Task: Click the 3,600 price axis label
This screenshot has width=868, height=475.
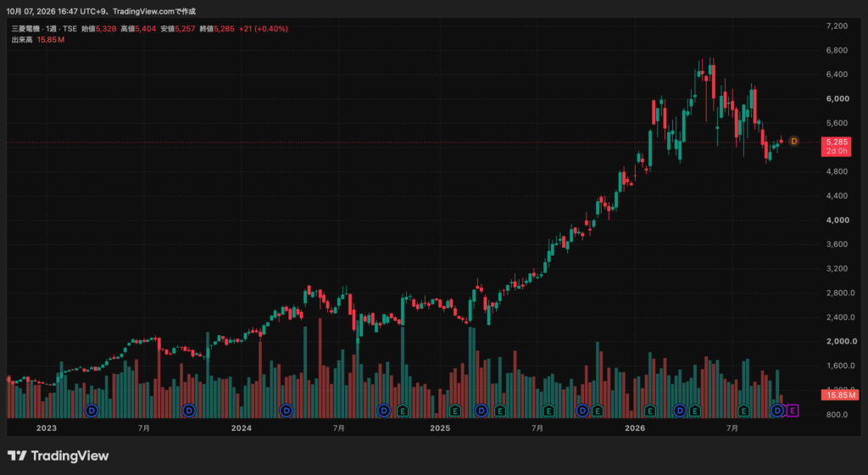Action: point(837,244)
